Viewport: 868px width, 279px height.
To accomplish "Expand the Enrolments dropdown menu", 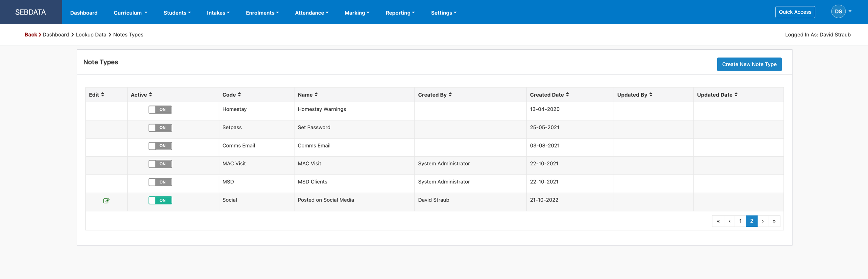I will point(262,13).
